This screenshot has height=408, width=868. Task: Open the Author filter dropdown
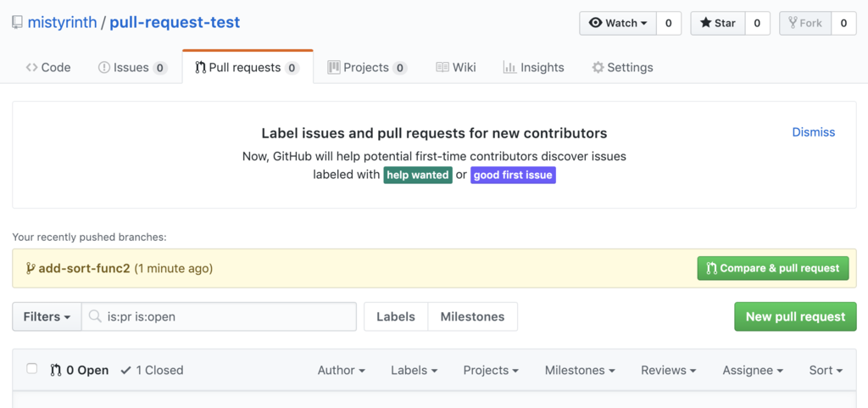pyautogui.click(x=341, y=370)
